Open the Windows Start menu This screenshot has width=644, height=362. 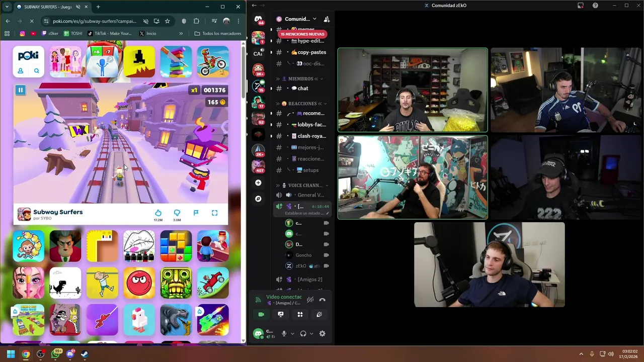[11, 354]
